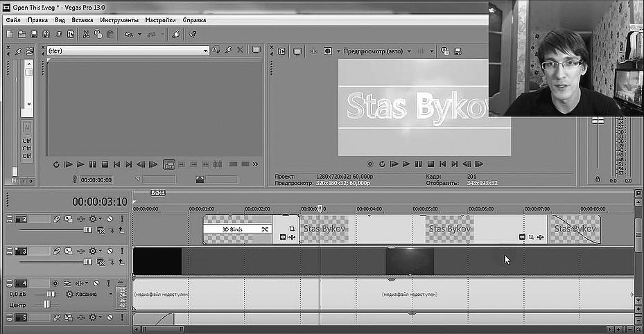This screenshot has height=334, width=644.
Task: Click record button under preview
Action: [370, 164]
